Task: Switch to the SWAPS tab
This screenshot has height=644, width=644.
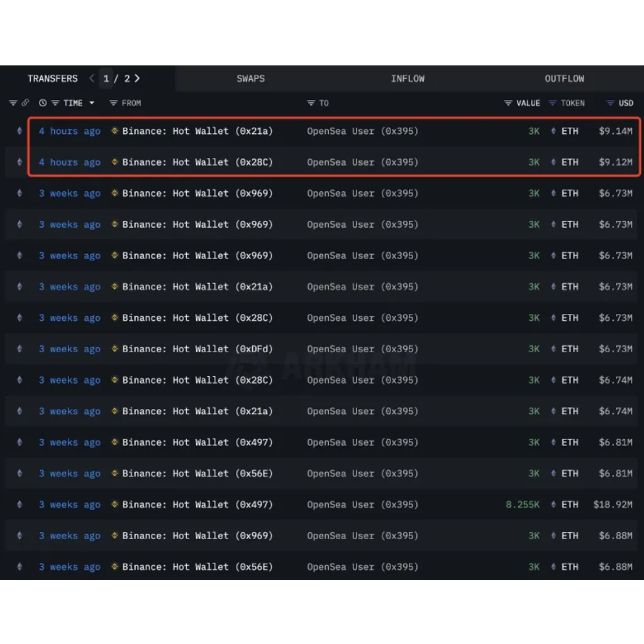Action: (x=250, y=79)
